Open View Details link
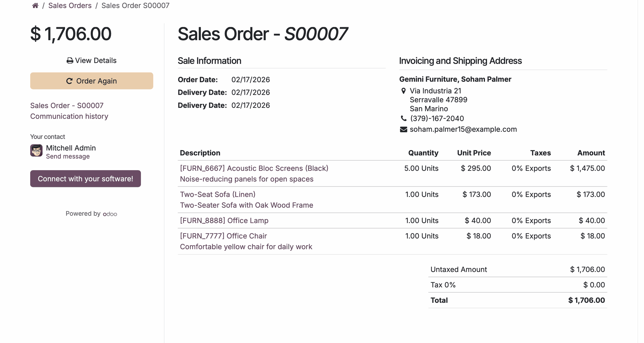644x343 pixels. 96,61
